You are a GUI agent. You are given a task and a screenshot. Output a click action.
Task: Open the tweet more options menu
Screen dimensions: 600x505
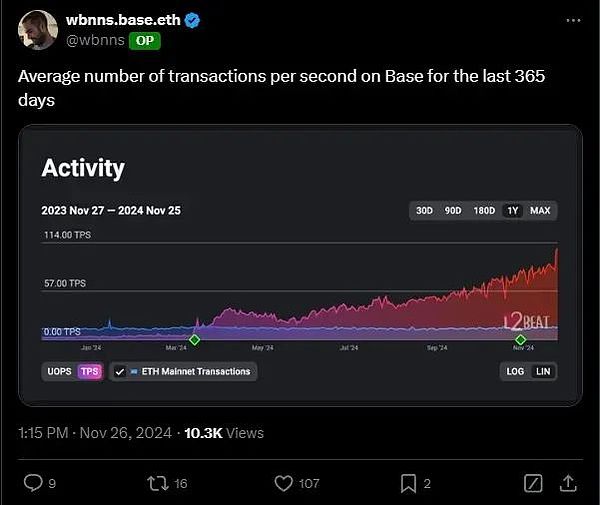tap(571, 20)
